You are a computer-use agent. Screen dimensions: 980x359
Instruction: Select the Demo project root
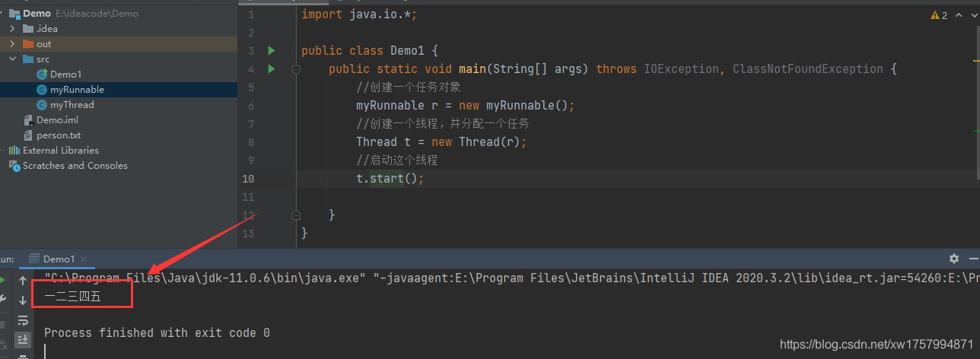[119, 14]
